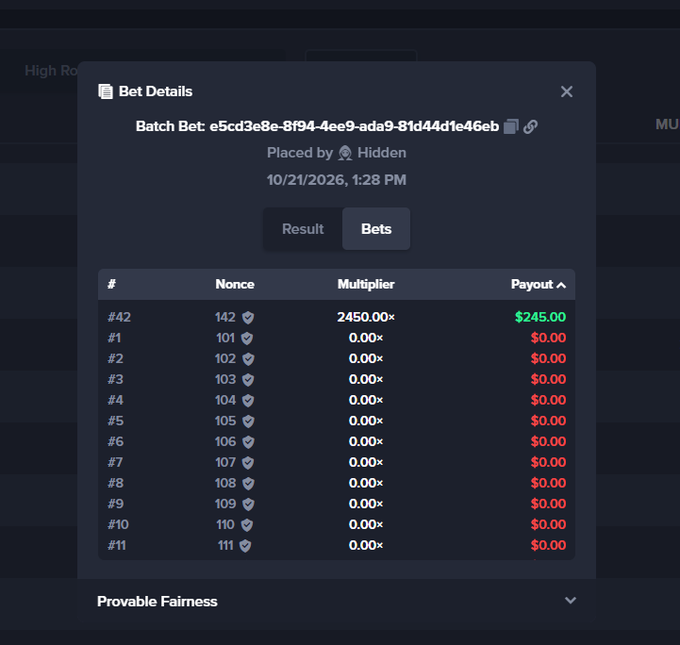Select bet row #1
Viewport: 680px width, 645px height.
[x=337, y=338]
